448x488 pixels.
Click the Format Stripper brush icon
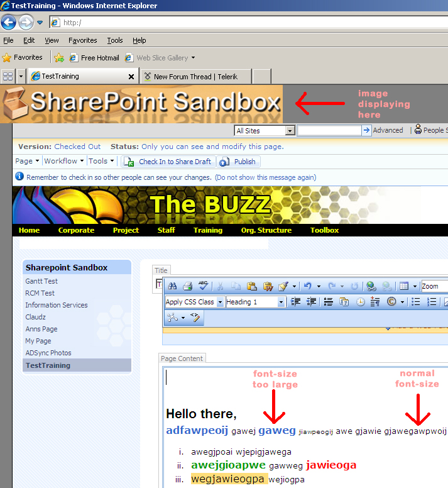283,286
